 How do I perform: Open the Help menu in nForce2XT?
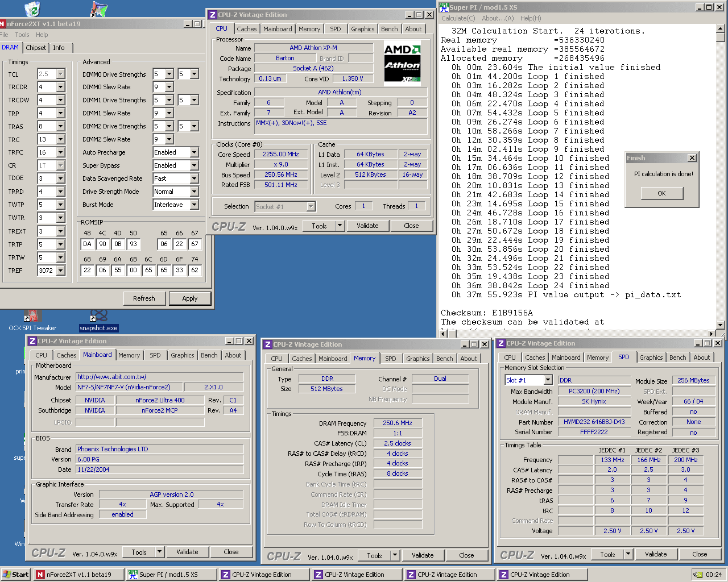42,35
